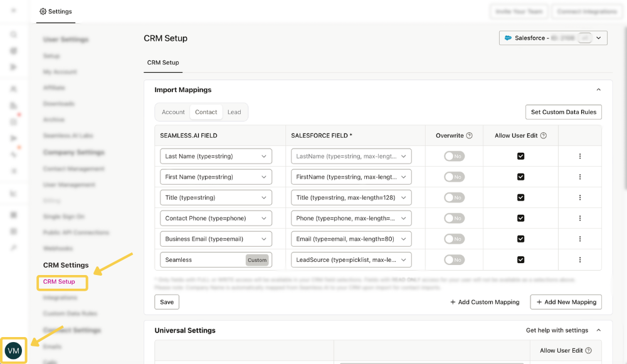Select the Lead tab
The width and height of the screenshot is (627, 364).
[x=234, y=112]
